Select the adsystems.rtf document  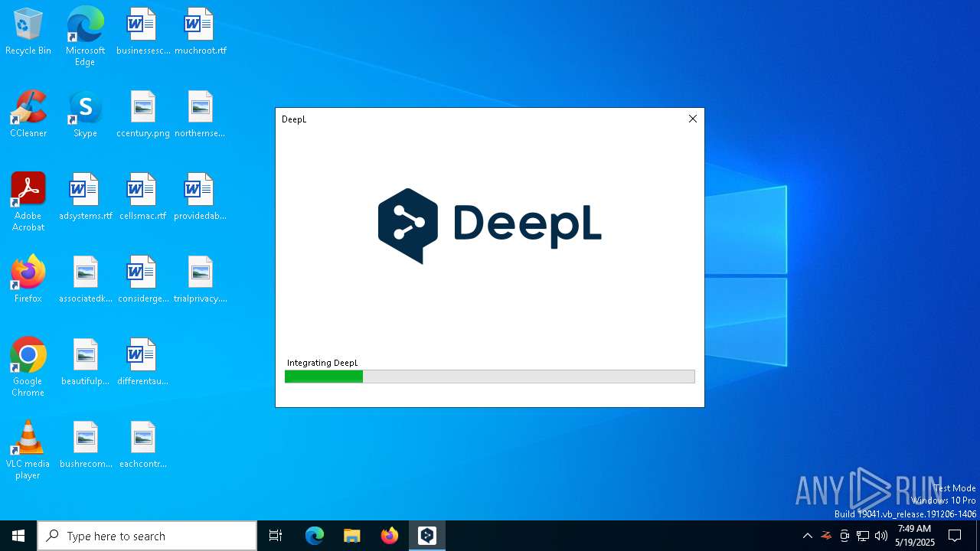[x=85, y=197]
